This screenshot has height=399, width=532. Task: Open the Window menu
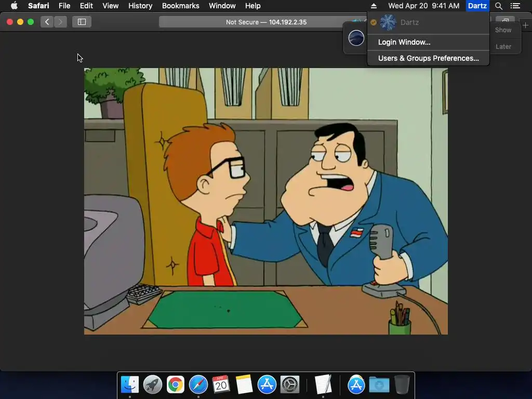[222, 6]
